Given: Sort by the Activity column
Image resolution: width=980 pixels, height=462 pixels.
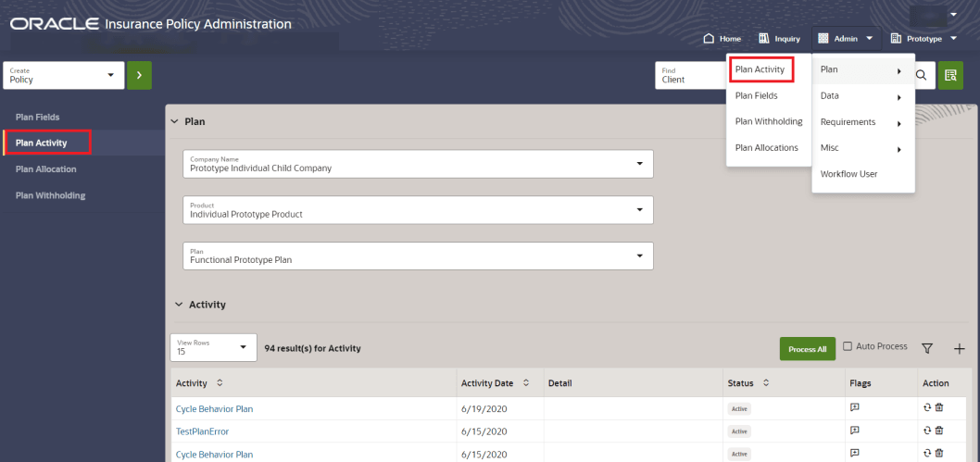Looking at the screenshot, I should (220, 382).
